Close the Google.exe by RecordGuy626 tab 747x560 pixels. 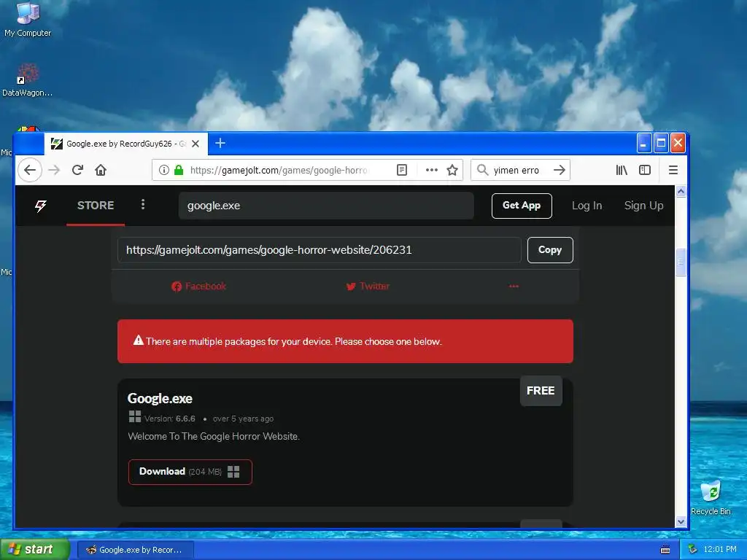196,144
